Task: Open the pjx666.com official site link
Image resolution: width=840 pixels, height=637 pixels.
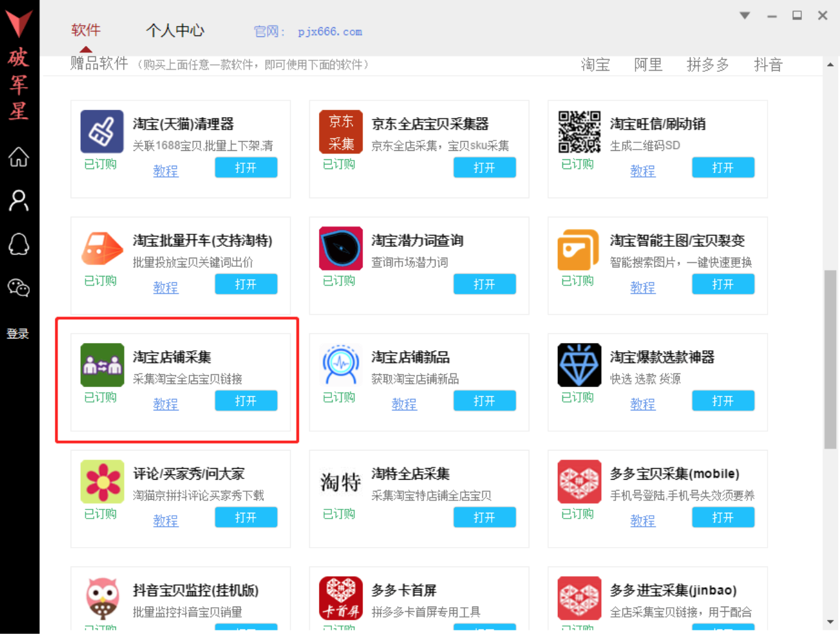Action: pos(329,32)
